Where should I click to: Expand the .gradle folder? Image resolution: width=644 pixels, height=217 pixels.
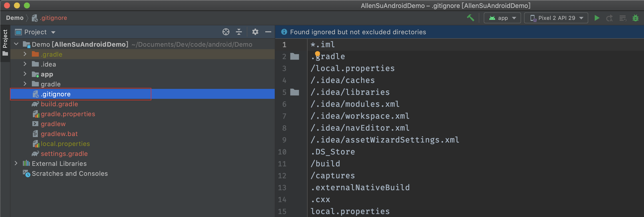25,54
